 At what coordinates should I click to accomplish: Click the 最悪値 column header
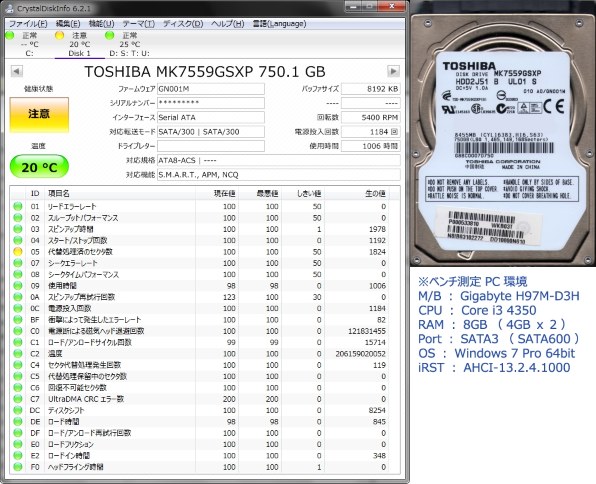point(260,194)
